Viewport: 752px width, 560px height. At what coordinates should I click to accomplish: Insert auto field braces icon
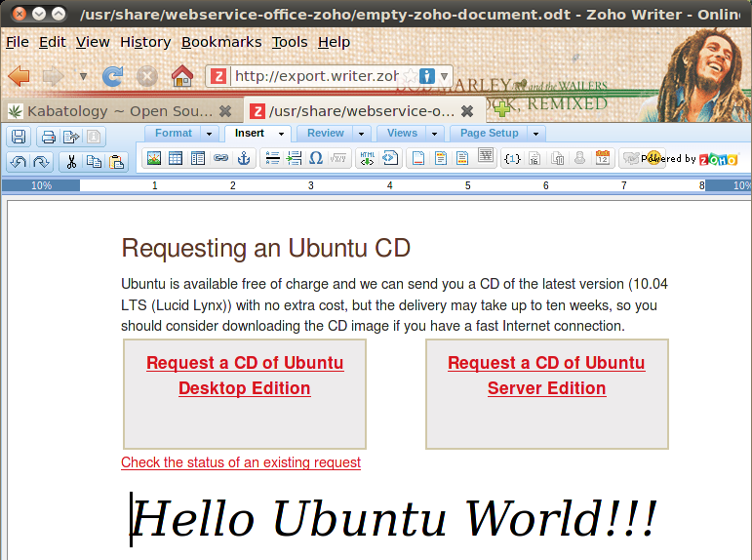click(512, 158)
